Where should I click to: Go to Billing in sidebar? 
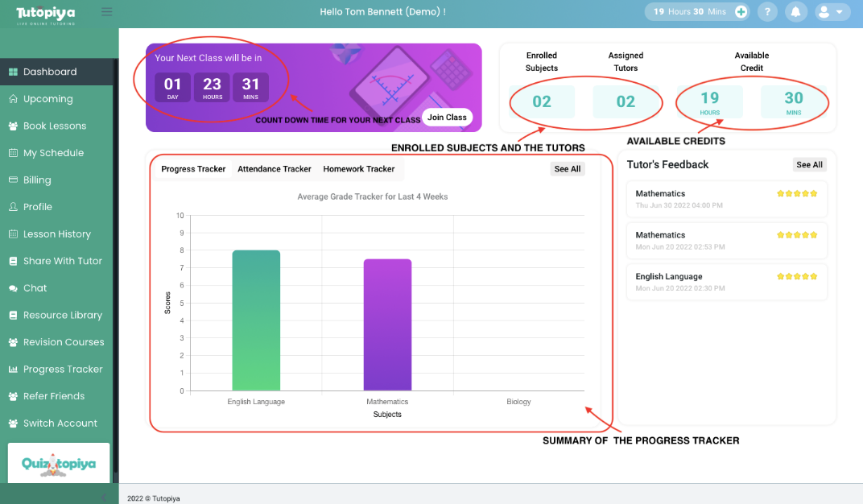[x=37, y=180]
